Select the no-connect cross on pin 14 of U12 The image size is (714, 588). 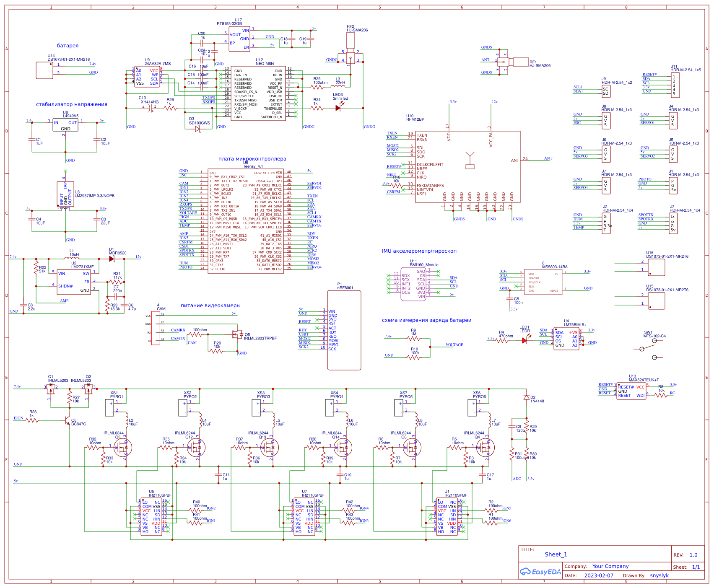tap(221, 74)
